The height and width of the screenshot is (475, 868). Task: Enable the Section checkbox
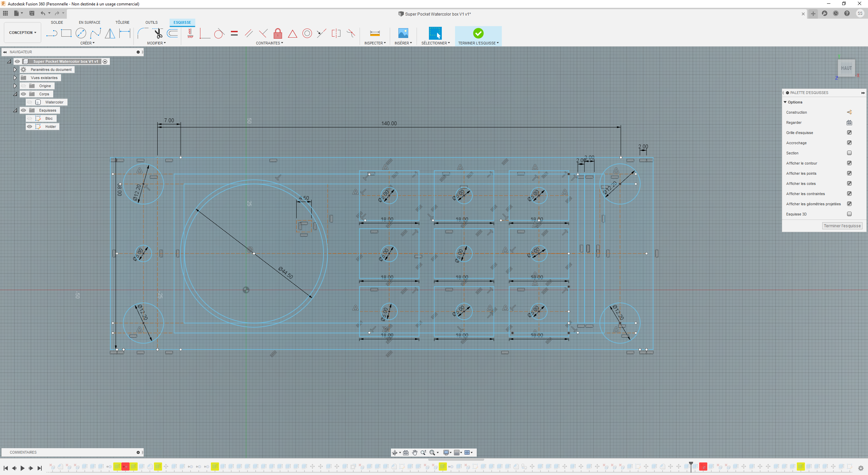pyautogui.click(x=850, y=153)
